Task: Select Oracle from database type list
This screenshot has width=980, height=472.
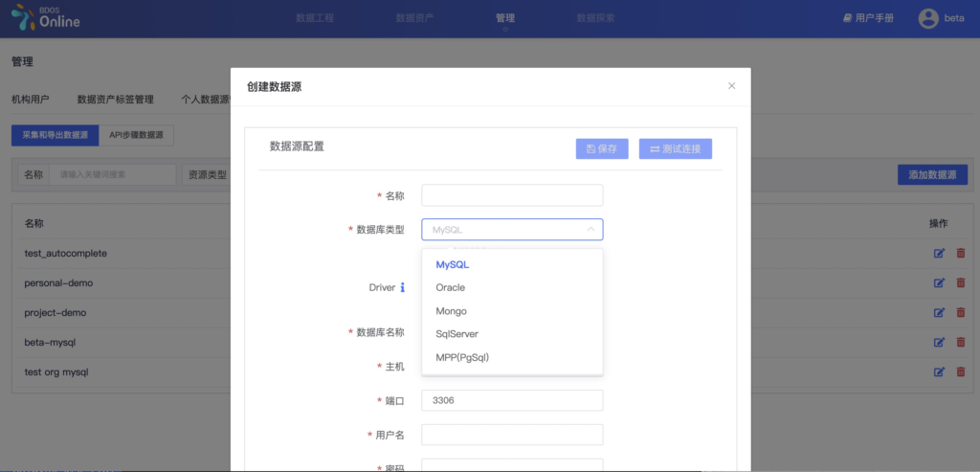Action: click(x=451, y=287)
